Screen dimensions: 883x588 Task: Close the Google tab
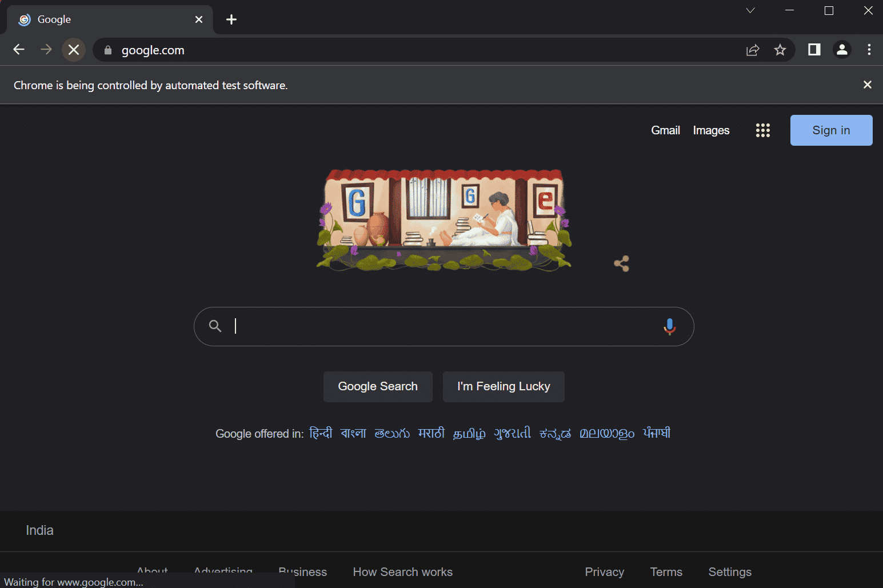tap(199, 19)
